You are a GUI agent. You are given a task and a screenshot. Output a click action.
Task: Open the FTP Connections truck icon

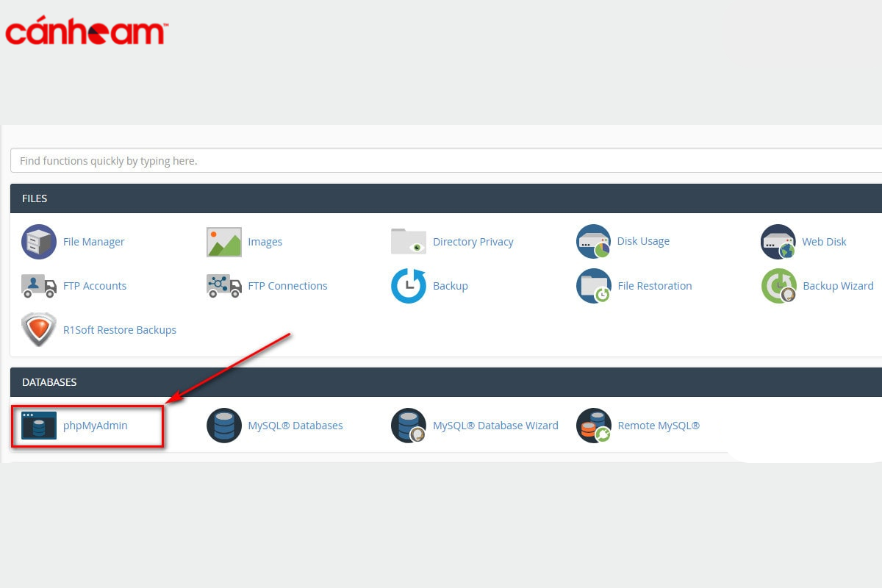(x=224, y=286)
